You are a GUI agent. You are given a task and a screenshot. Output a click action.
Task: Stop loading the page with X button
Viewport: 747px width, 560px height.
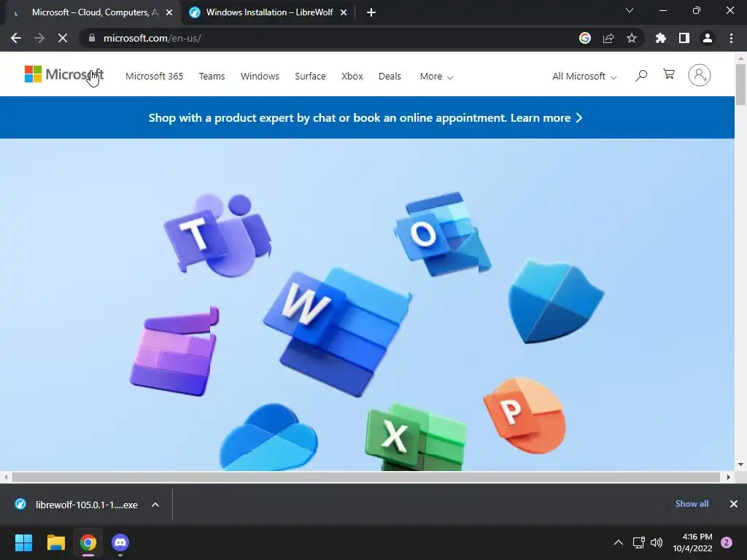[63, 38]
